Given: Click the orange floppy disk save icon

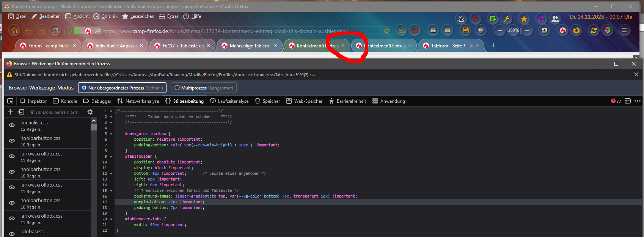Looking at the screenshot, I should [x=466, y=31].
